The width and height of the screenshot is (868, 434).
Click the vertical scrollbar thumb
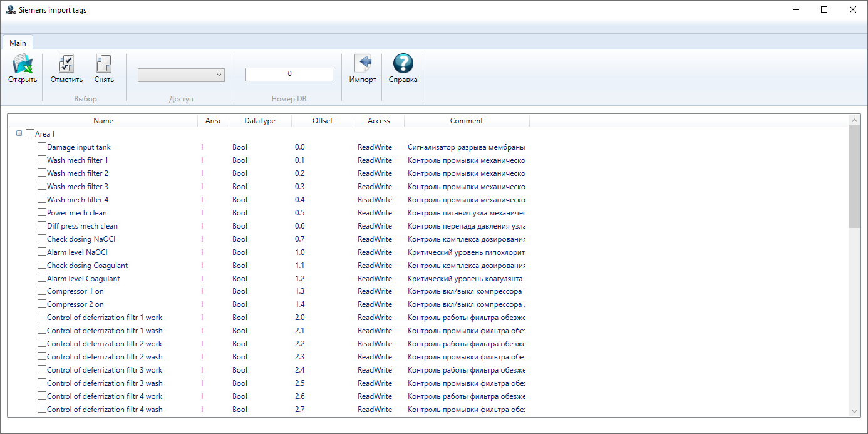pos(855,177)
